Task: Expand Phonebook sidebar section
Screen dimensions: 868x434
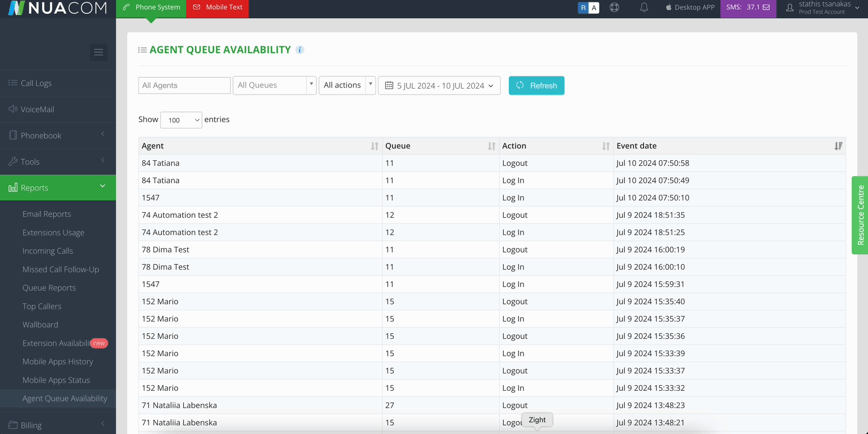Action: click(x=58, y=135)
